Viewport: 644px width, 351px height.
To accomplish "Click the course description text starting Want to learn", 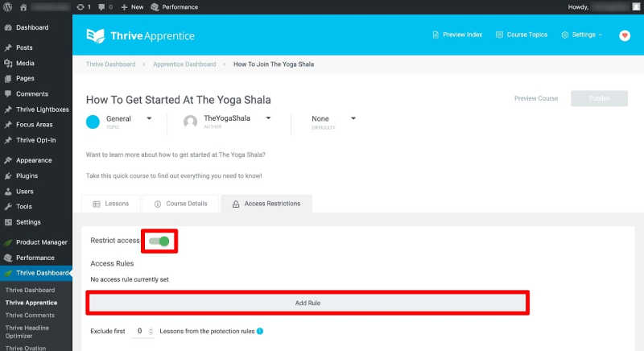I will click(x=175, y=155).
